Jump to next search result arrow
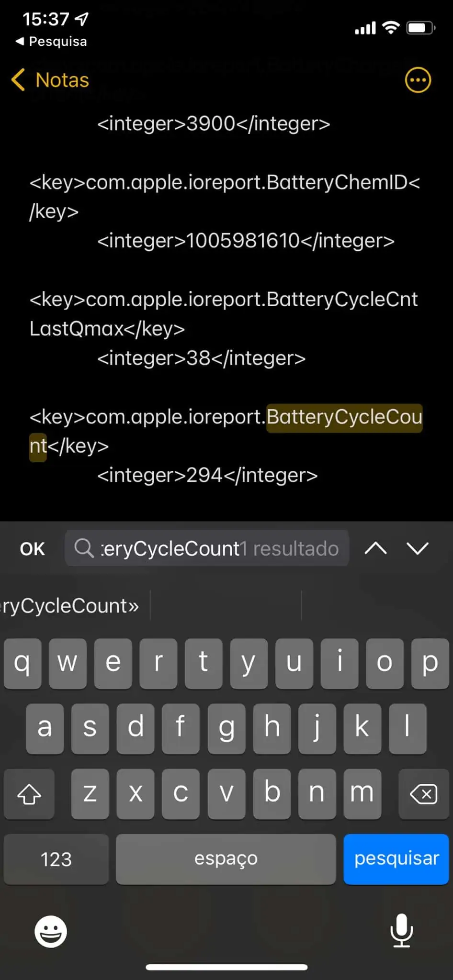Screen dimensions: 453x980 point(418,548)
